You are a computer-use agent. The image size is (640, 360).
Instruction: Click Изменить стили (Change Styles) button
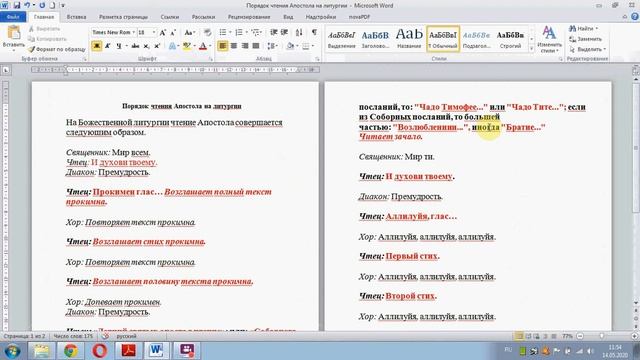pyautogui.click(x=549, y=40)
